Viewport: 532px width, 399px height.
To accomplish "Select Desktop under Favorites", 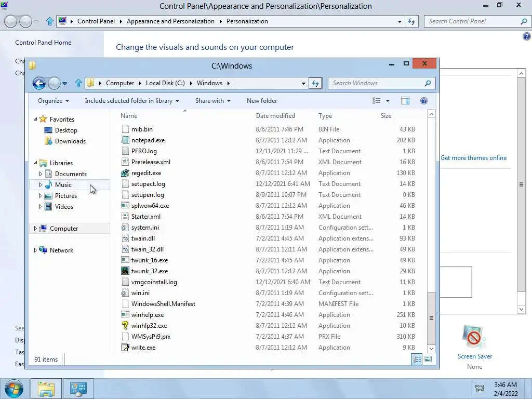I will pos(66,130).
